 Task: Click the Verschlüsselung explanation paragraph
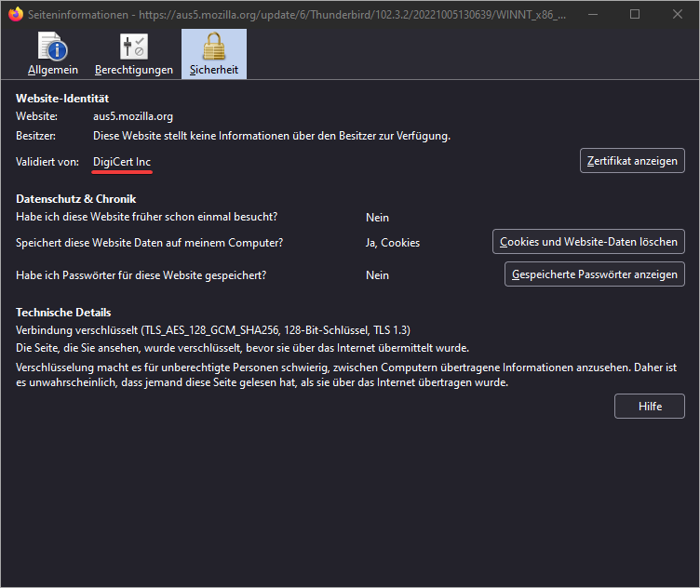346,375
